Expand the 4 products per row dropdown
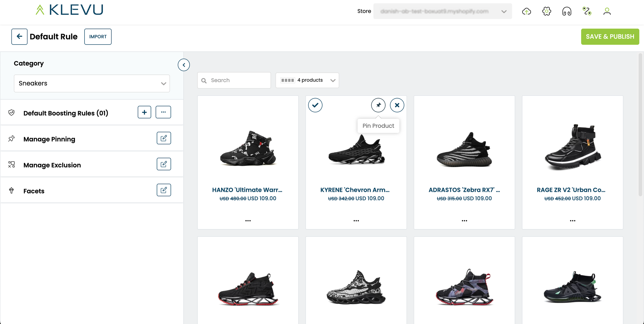This screenshot has height=324, width=644. [x=307, y=80]
